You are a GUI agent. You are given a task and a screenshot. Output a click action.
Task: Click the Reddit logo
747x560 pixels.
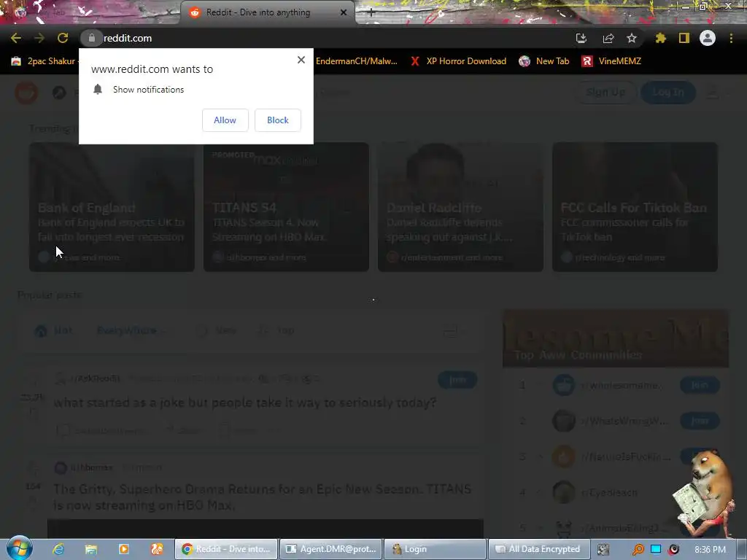coord(26,93)
